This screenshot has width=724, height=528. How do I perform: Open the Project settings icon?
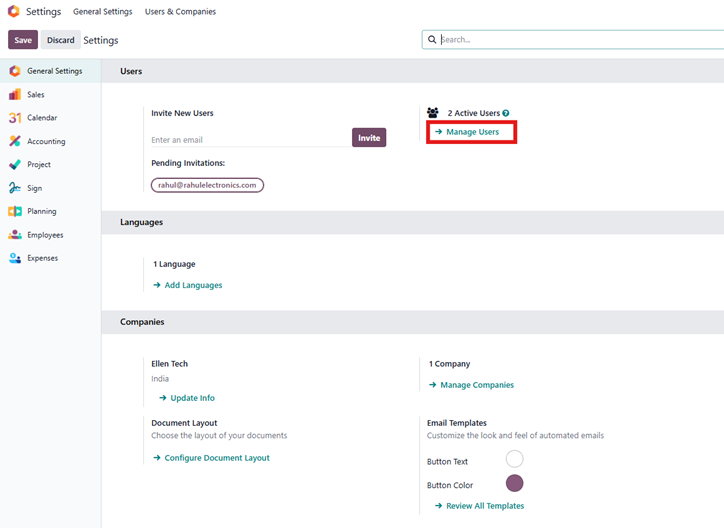pos(14,165)
